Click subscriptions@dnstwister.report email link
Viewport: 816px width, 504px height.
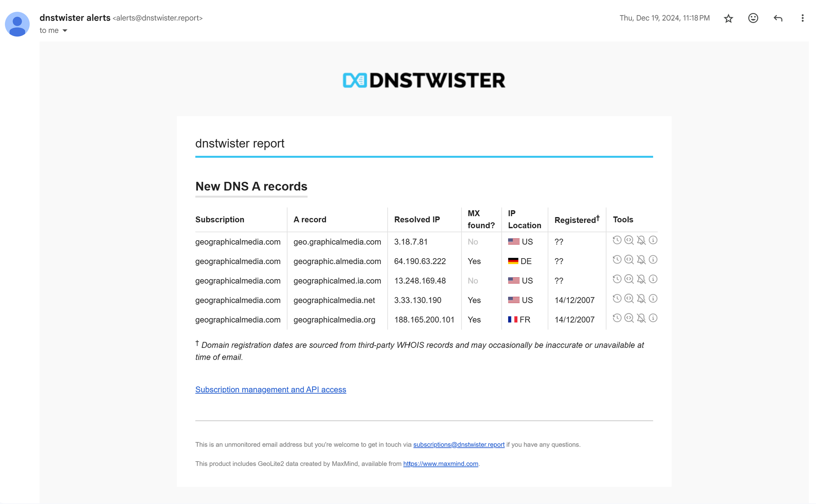tap(459, 444)
